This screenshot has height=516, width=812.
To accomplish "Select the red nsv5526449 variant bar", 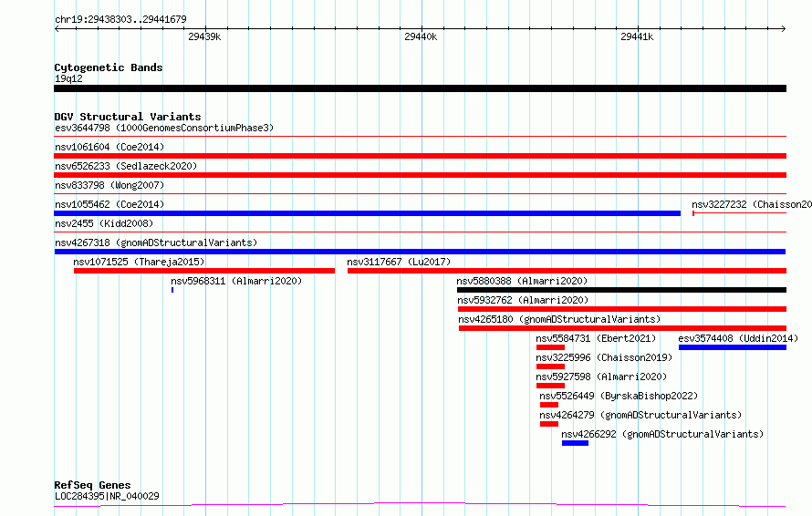I will (549, 405).
